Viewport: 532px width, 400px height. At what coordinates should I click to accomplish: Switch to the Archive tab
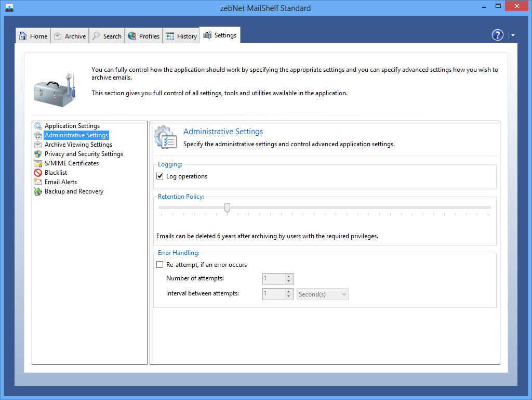pos(70,36)
